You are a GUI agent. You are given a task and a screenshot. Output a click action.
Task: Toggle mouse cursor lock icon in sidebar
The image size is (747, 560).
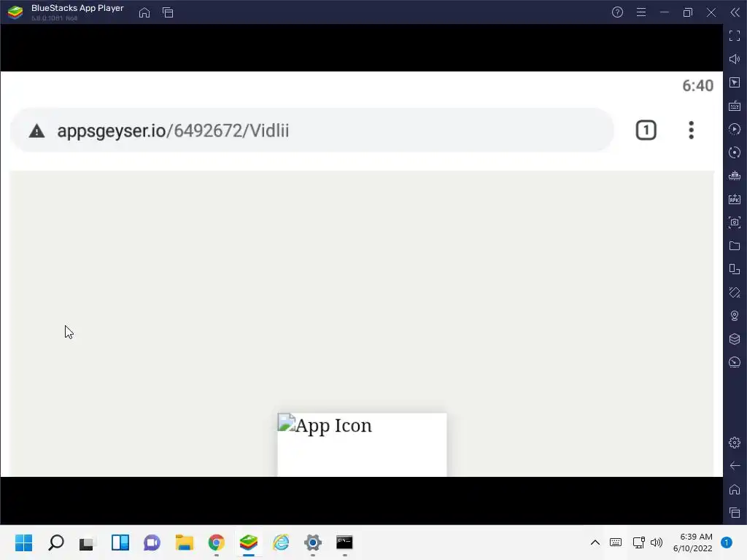point(735,82)
